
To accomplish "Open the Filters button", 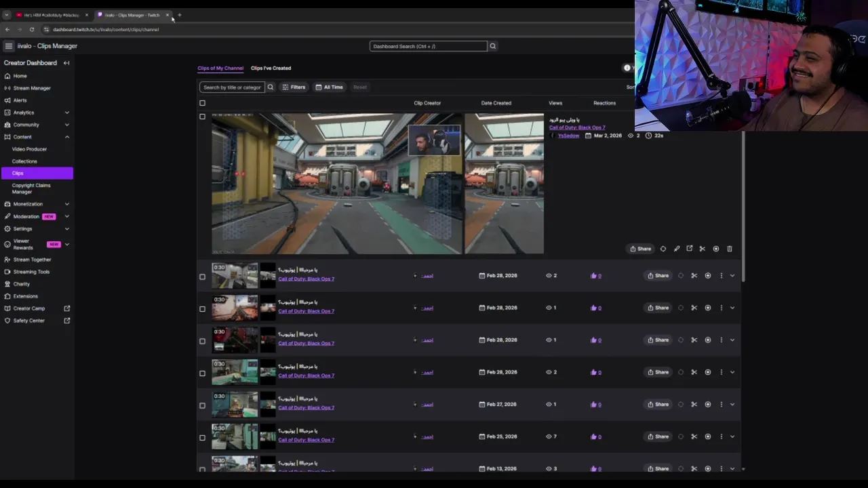I will click(294, 87).
